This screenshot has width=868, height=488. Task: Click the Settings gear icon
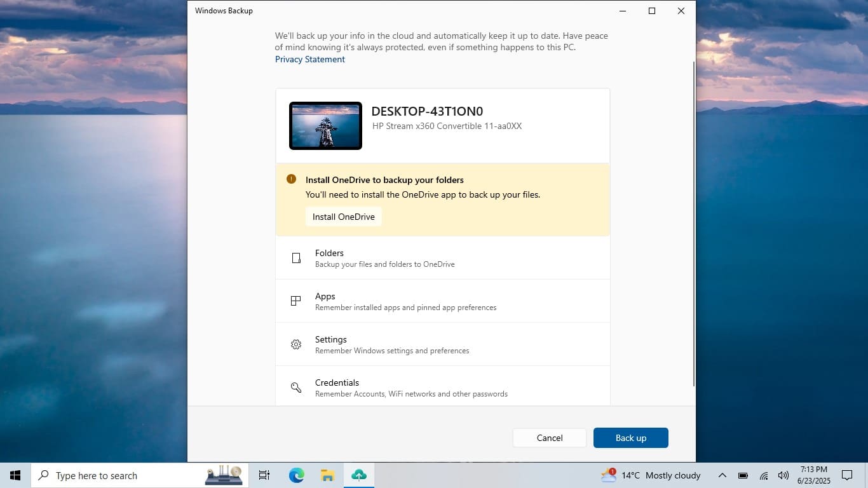tap(296, 344)
